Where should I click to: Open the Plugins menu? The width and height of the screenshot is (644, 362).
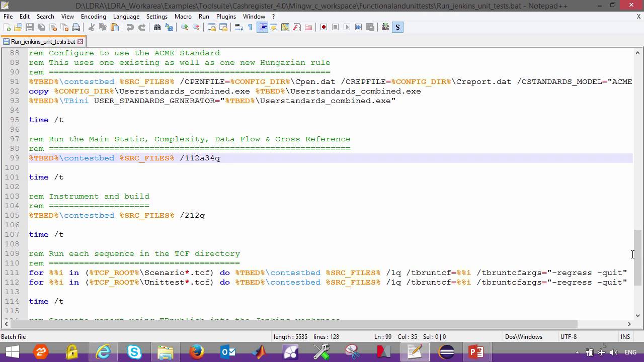(226, 17)
